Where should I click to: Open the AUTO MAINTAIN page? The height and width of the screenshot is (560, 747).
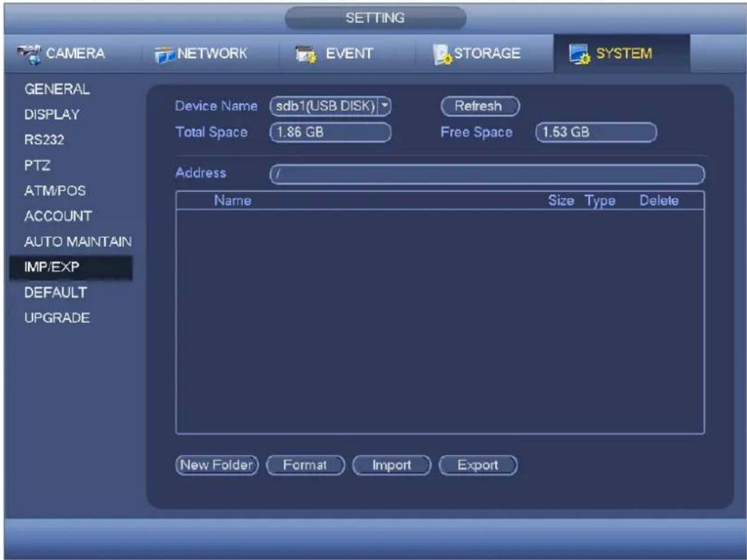coord(77,242)
